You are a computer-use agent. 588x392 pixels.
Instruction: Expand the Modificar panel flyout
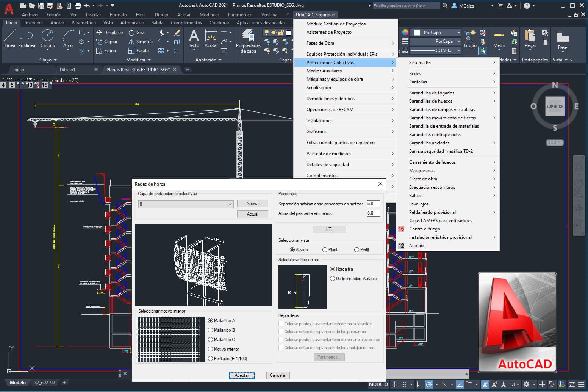point(138,60)
